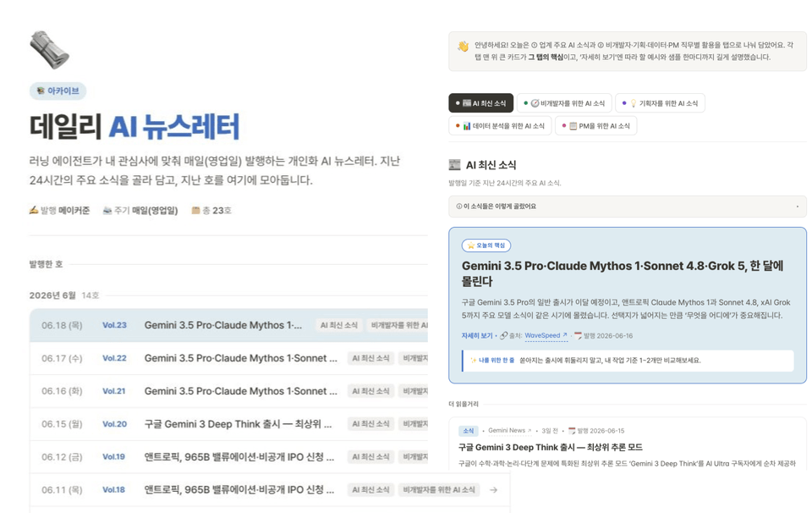
Task: Click the chevron at right of 이렇게 골랐어요 bar
Action: point(797,207)
